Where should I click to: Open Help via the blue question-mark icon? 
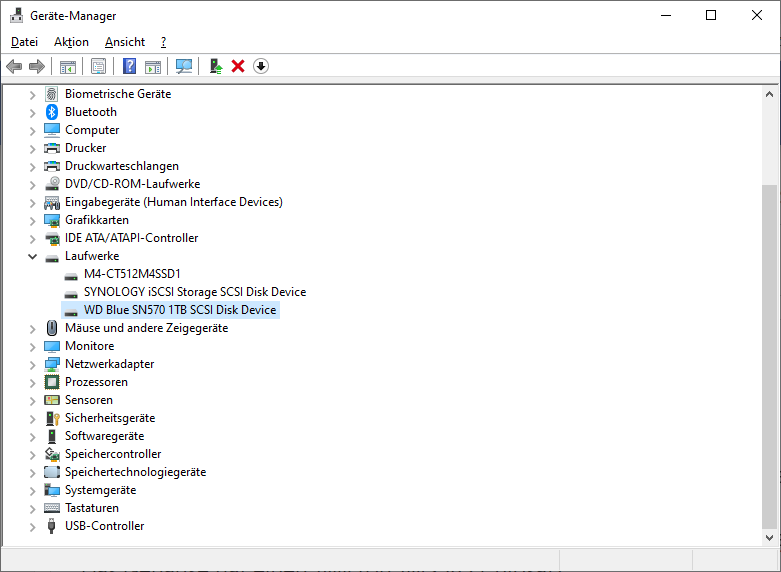pyautogui.click(x=130, y=66)
